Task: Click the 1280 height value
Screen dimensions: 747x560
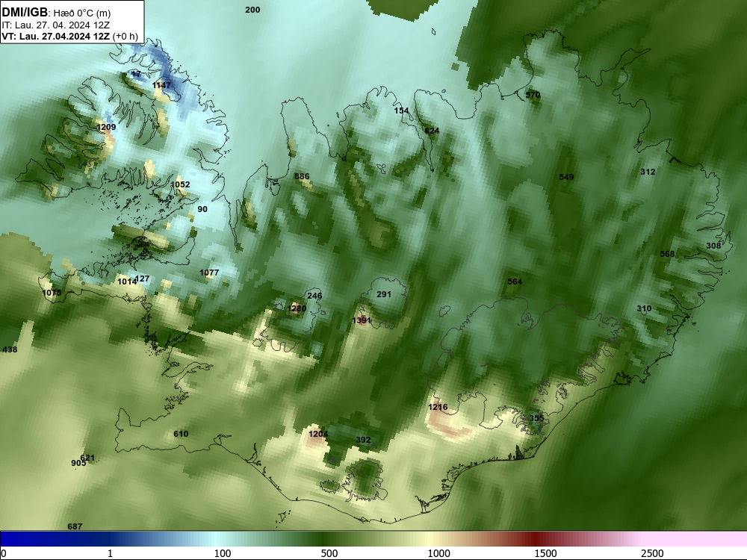Action: tap(297, 308)
